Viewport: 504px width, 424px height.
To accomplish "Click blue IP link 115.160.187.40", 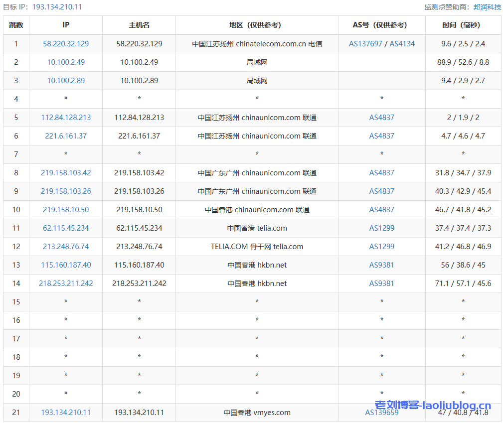I will pos(66,265).
